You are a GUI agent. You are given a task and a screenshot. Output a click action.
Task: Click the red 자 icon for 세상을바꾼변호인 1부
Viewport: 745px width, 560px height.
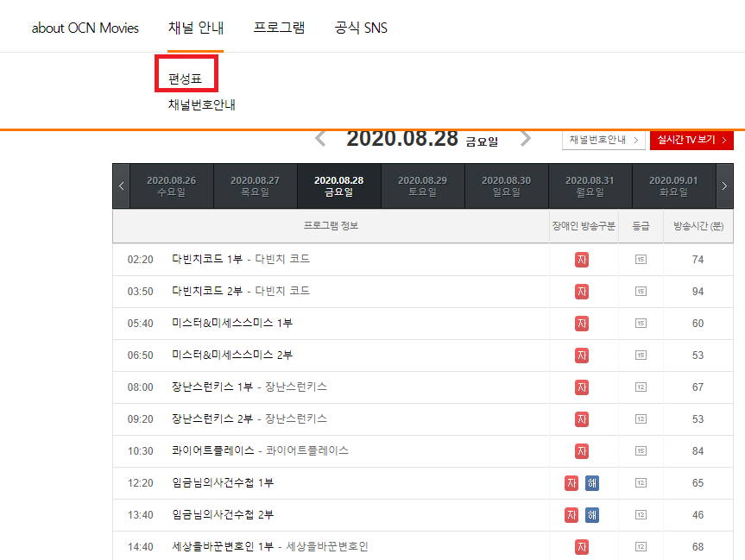(582, 547)
